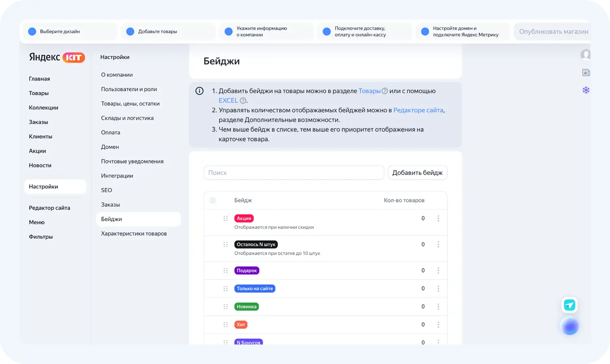Screen dimensions: 610x364
Task: Click the Добавить бейдж button
Action: tap(417, 173)
